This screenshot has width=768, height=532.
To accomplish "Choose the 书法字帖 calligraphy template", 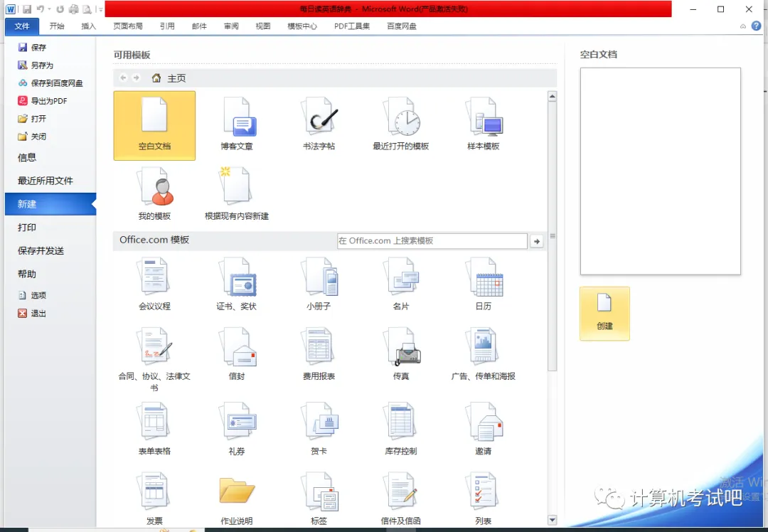I will point(319,124).
